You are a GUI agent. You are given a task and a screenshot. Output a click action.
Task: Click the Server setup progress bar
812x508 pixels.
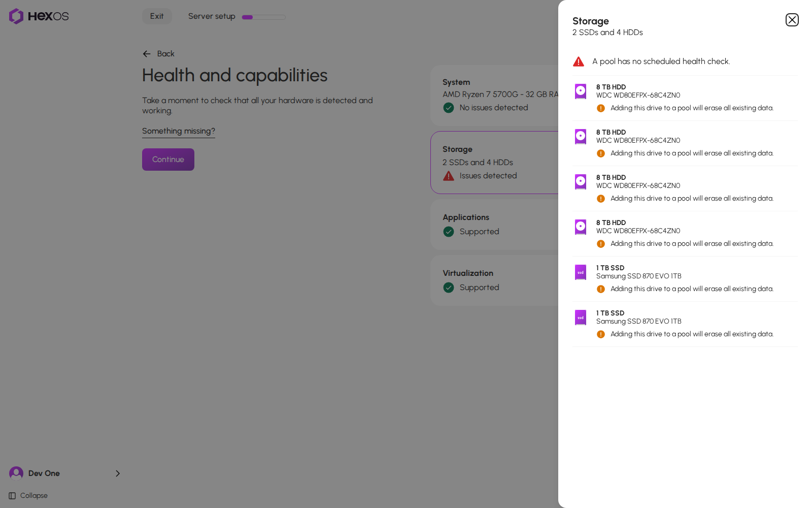[x=263, y=17]
